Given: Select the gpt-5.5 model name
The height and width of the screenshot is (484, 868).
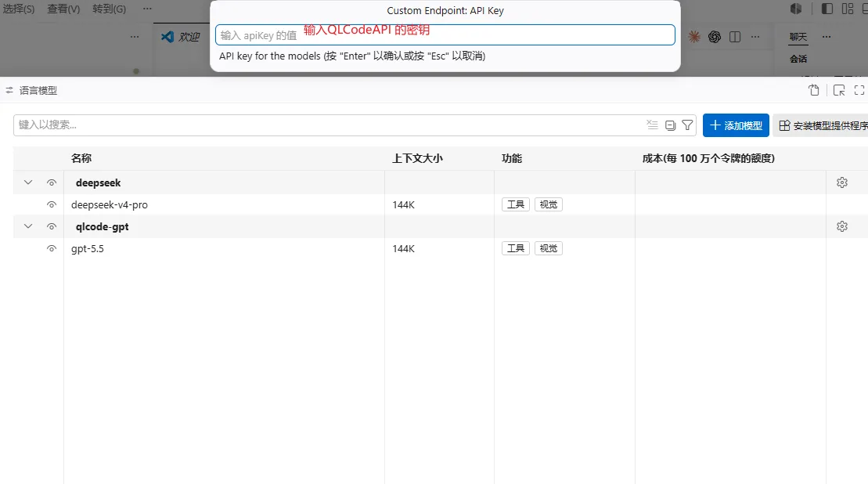Looking at the screenshot, I should pyautogui.click(x=88, y=248).
